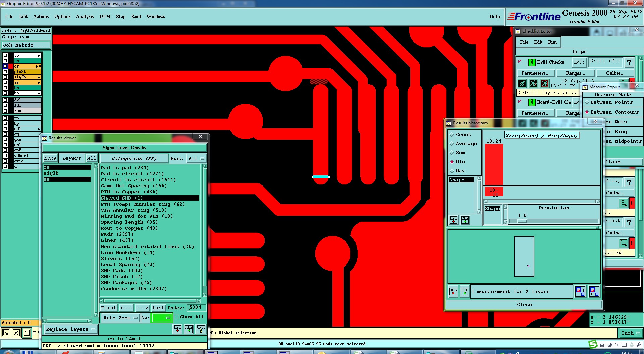Click UNDO icon in Results viewer

[201, 329]
